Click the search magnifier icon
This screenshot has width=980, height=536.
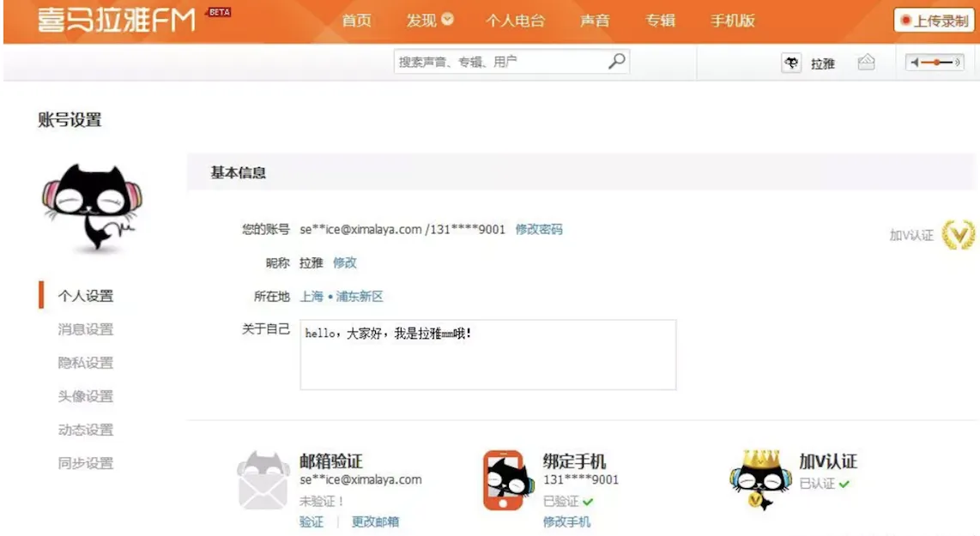(616, 61)
